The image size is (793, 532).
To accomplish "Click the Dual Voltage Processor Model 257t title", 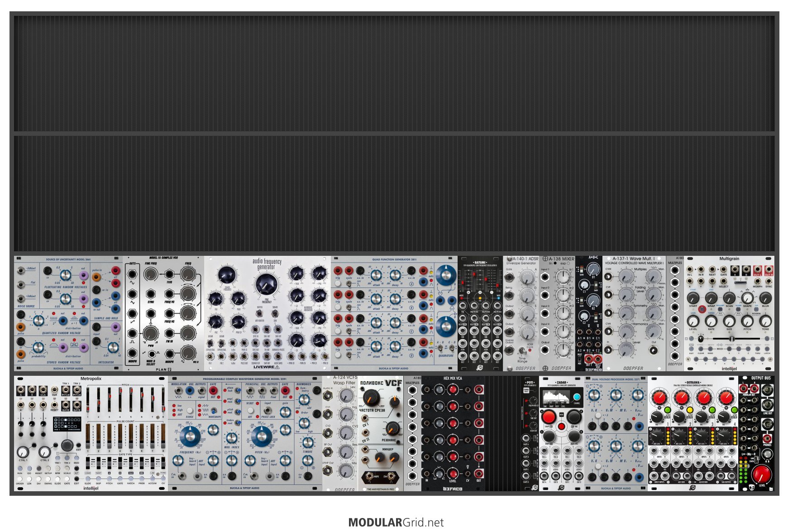I will coord(616,379).
